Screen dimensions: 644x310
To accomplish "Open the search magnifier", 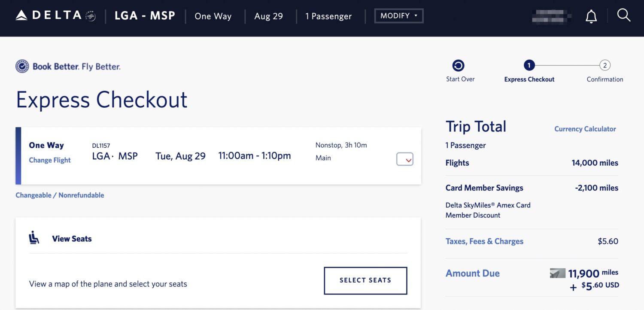I will tap(623, 15).
